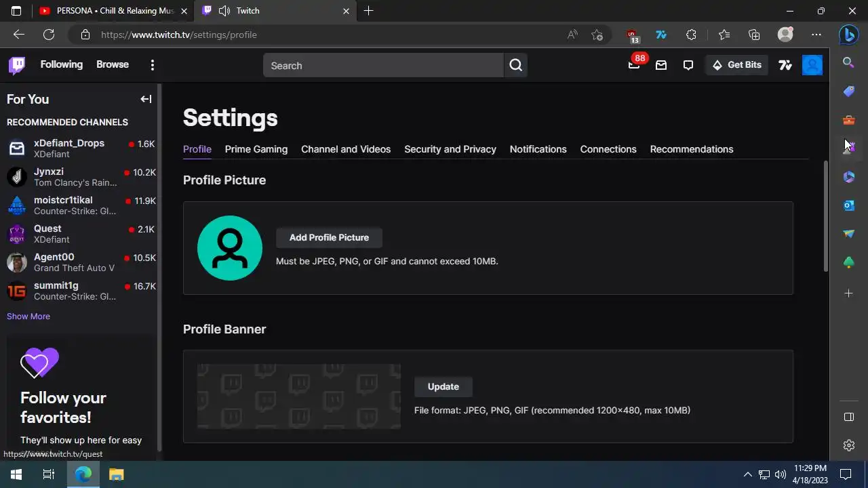Viewport: 868px width, 488px height.
Task: Open the Favorites list icon
Action: click(x=724, y=35)
